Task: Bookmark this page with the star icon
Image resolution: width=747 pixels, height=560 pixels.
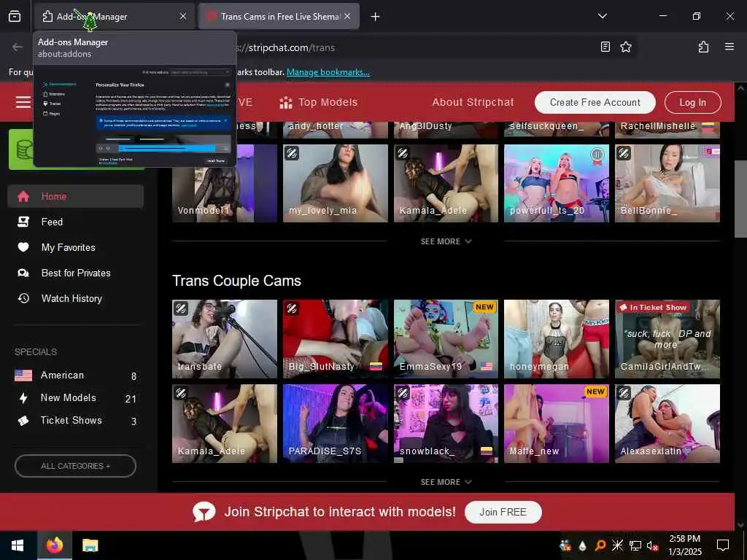Action: [x=625, y=47]
